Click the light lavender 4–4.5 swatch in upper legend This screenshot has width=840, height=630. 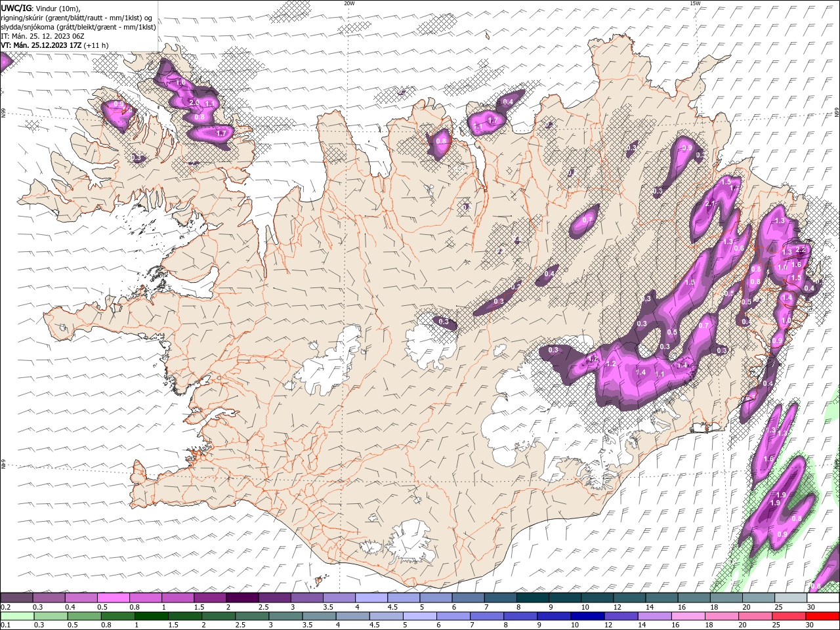(371, 598)
